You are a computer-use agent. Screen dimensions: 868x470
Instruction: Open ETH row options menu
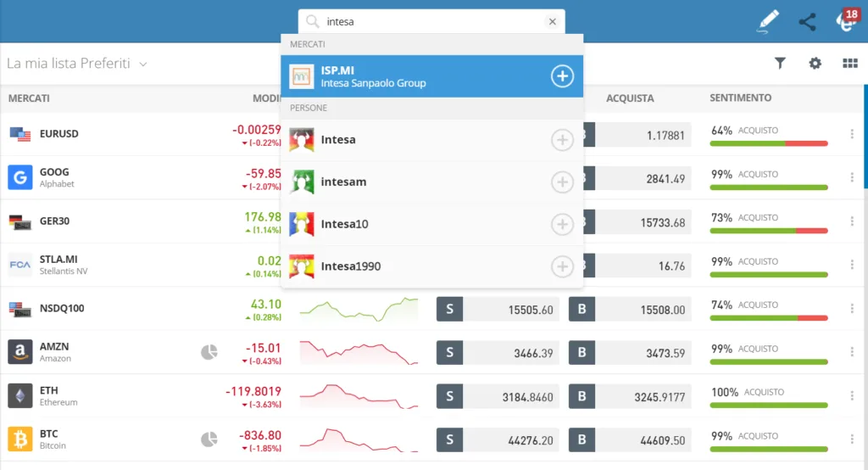pos(852,395)
